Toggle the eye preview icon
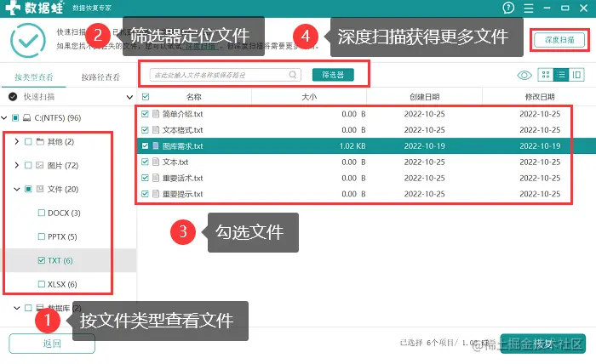 (x=524, y=75)
